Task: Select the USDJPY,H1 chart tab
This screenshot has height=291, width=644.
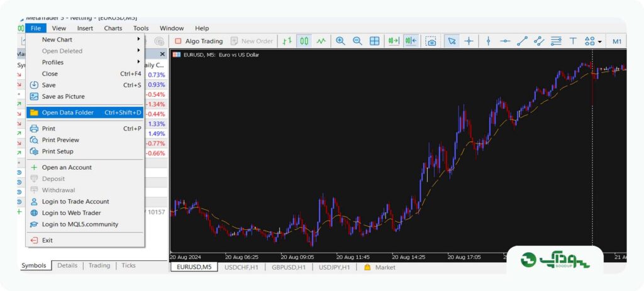Action: click(335, 267)
